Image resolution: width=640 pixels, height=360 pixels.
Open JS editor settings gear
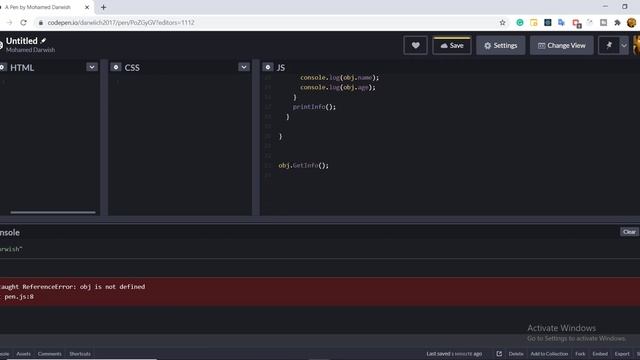(268, 67)
